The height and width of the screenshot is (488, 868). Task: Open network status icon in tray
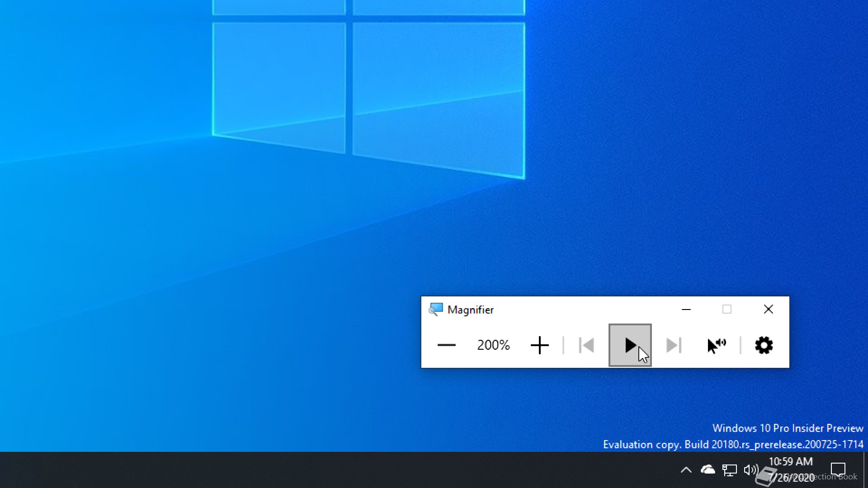[x=729, y=470]
